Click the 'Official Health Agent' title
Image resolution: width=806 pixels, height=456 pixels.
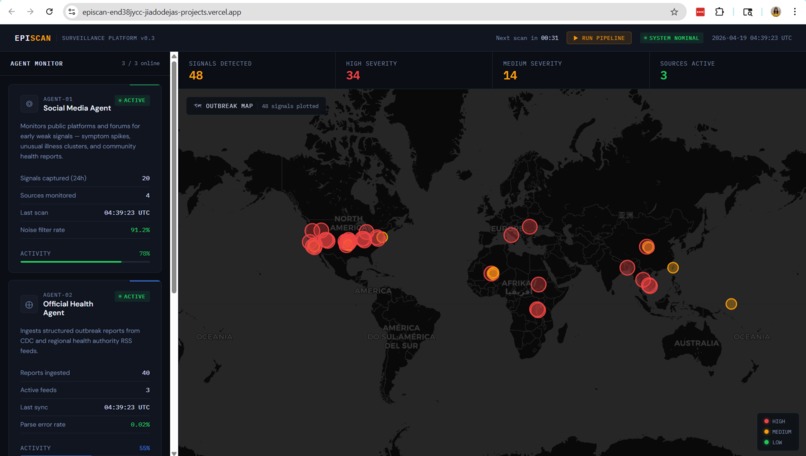click(68, 308)
